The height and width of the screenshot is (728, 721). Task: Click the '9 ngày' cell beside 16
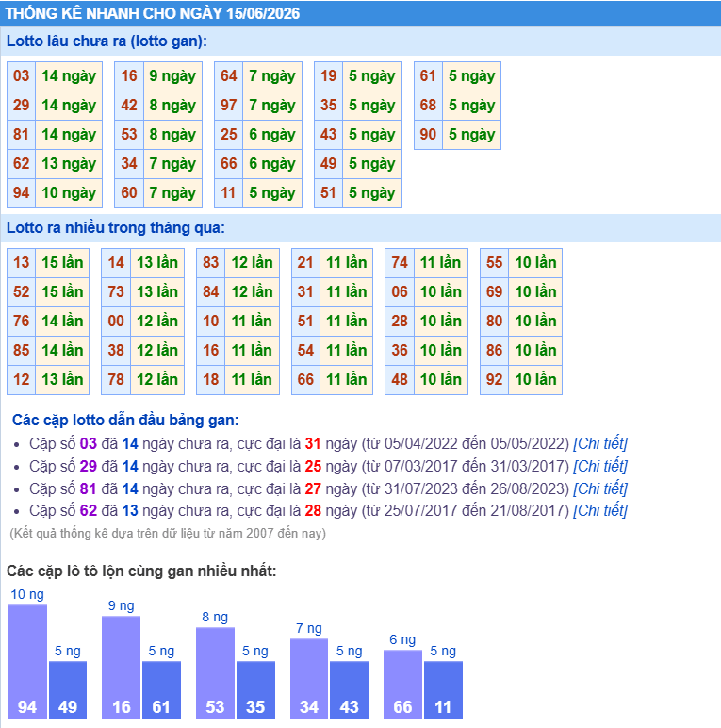coord(172,76)
